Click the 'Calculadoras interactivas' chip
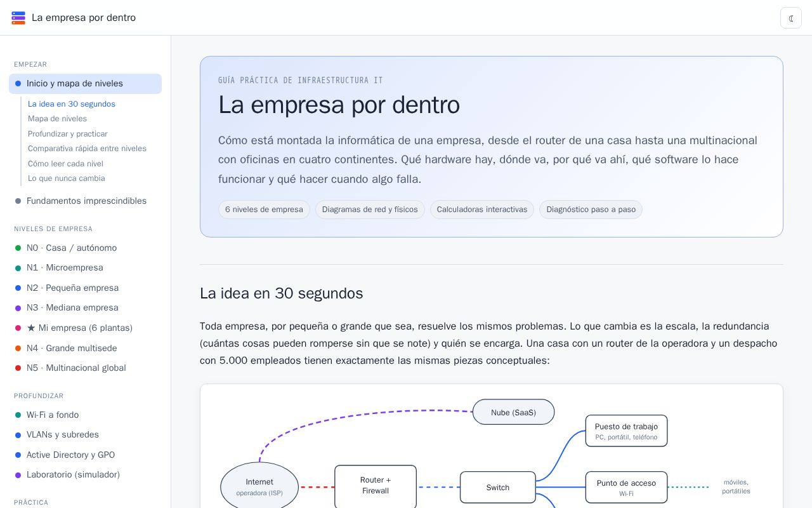Screen dimensions: 812x508 click(482, 210)
